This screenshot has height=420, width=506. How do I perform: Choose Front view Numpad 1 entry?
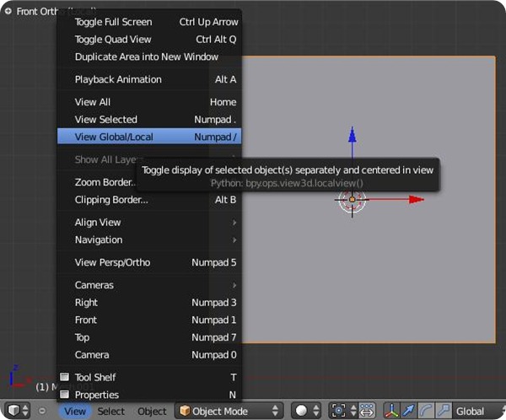pyautogui.click(x=149, y=320)
